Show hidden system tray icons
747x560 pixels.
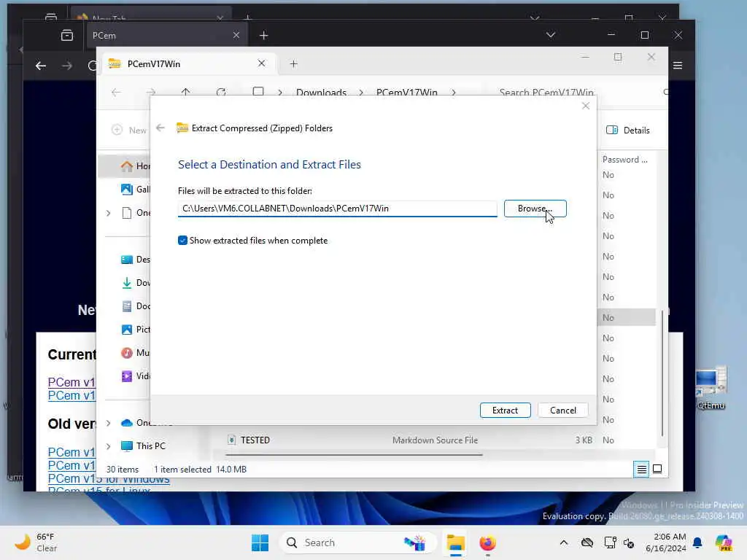pyautogui.click(x=564, y=542)
